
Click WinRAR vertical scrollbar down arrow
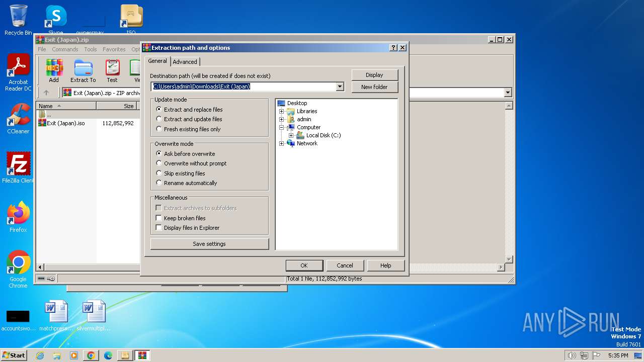[x=509, y=259]
